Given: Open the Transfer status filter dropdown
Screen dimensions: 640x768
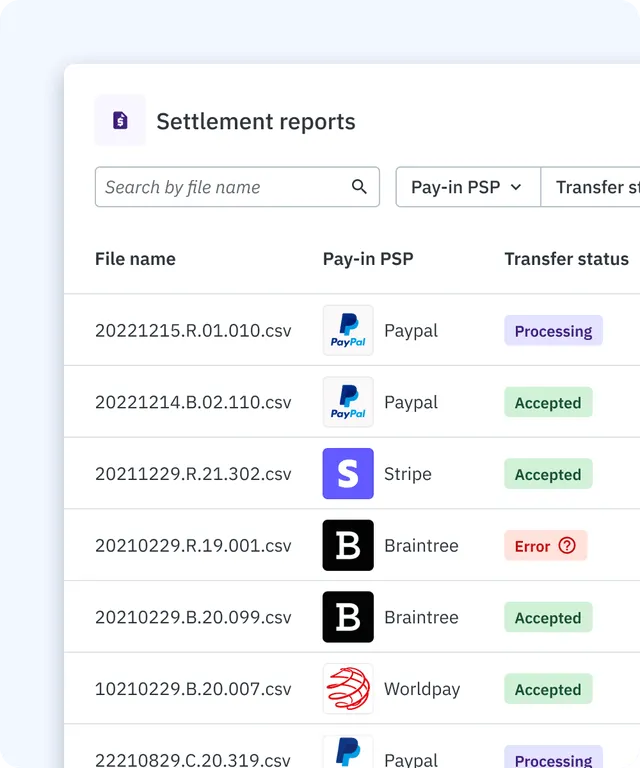Looking at the screenshot, I should [591, 187].
